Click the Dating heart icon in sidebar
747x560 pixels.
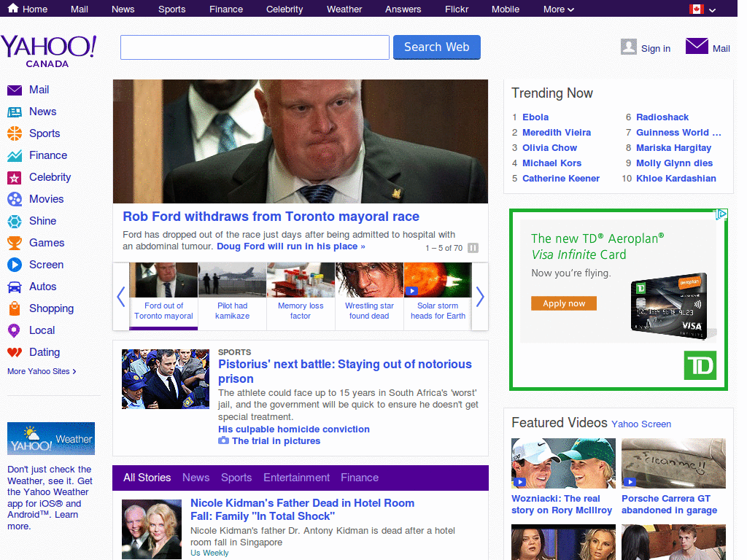coord(15,352)
